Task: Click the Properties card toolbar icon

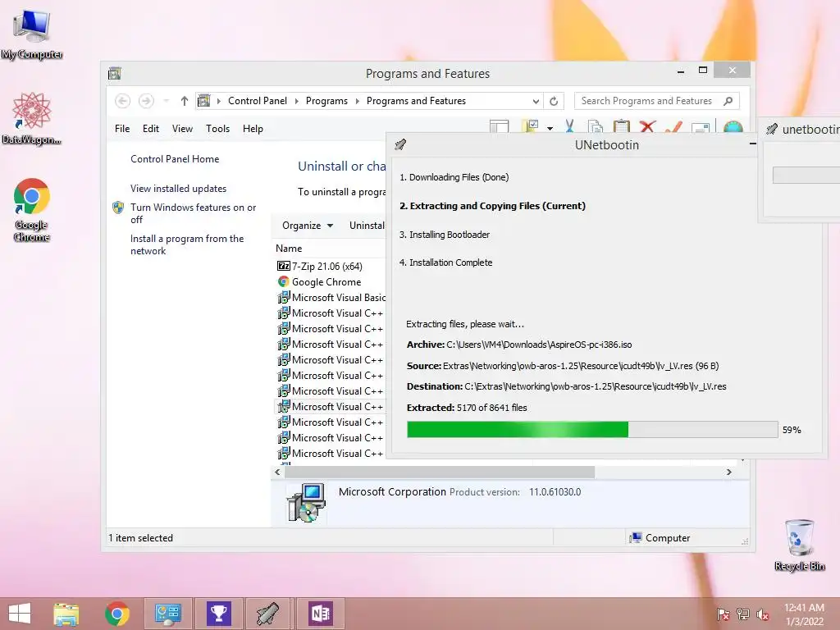Action: (701, 127)
